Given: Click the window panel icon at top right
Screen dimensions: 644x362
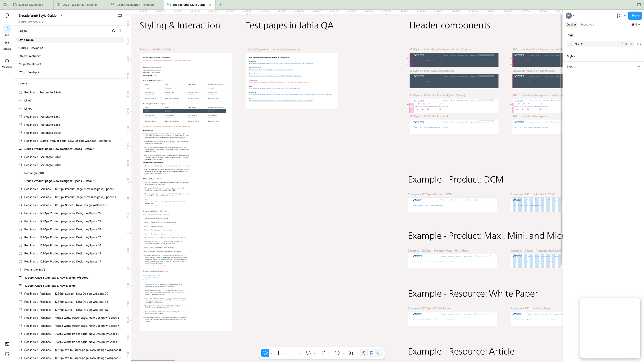Looking at the screenshot, I should pos(639,5).
